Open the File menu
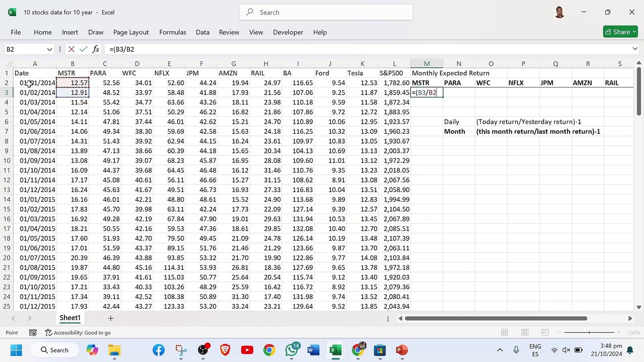The width and height of the screenshot is (644, 362). 16,32
